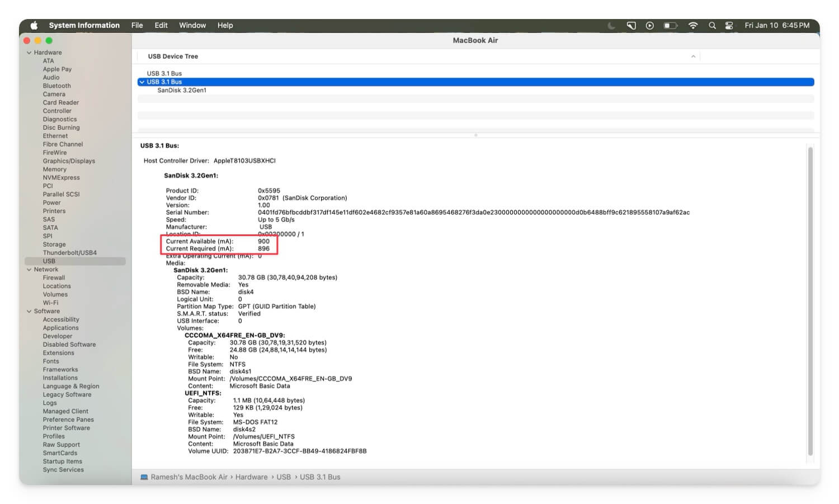Collapse the Network section in the sidebar
Screen dimensions: 839x504
[29, 269]
